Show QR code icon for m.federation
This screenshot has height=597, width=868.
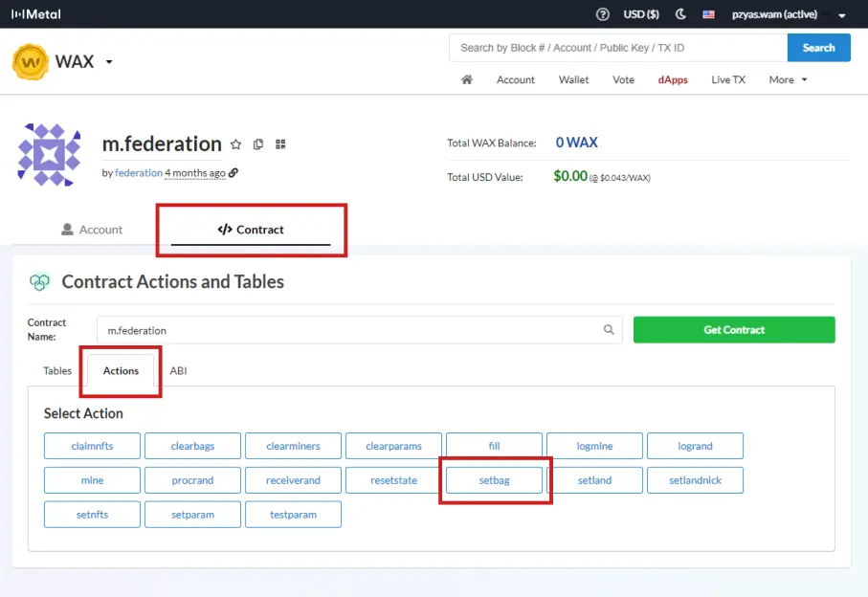pyautogui.click(x=280, y=144)
